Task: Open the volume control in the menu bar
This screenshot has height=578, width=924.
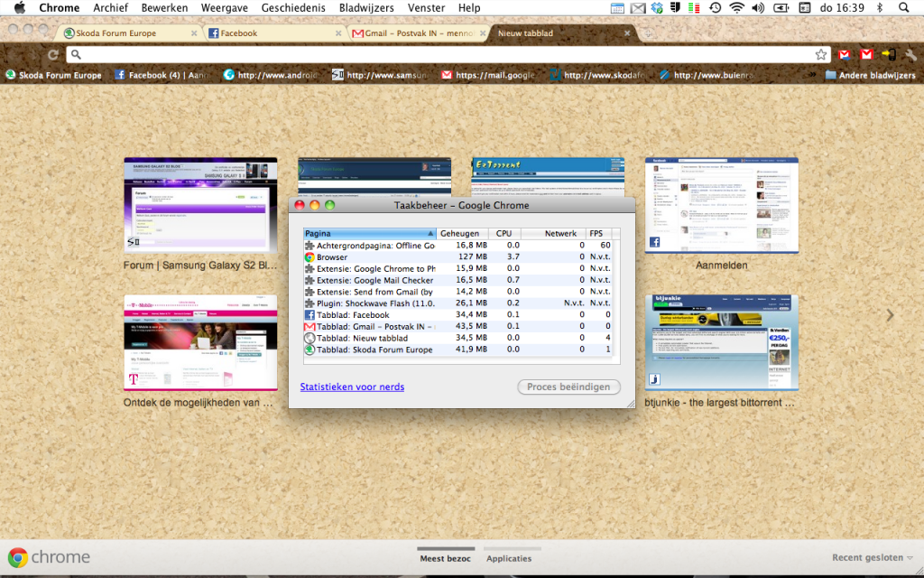Action: click(758, 7)
